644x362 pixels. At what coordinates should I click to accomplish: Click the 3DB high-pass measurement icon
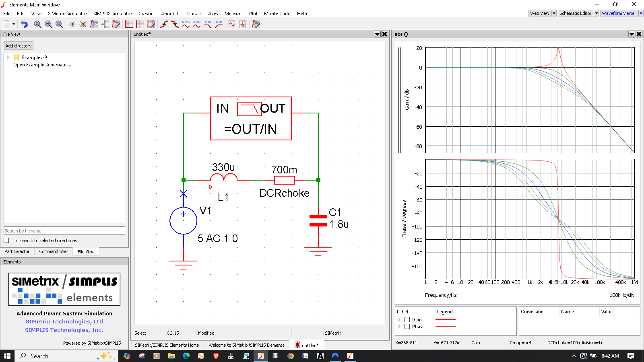(x=219, y=24)
